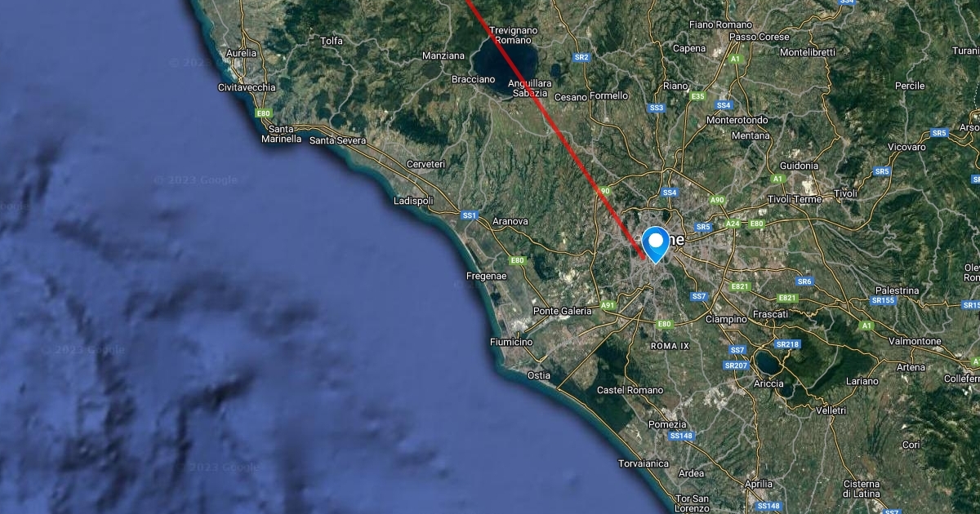Click the SS1 road shield near Ladispoli
Image resolution: width=980 pixels, height=514 pixels.
(469, 215)
